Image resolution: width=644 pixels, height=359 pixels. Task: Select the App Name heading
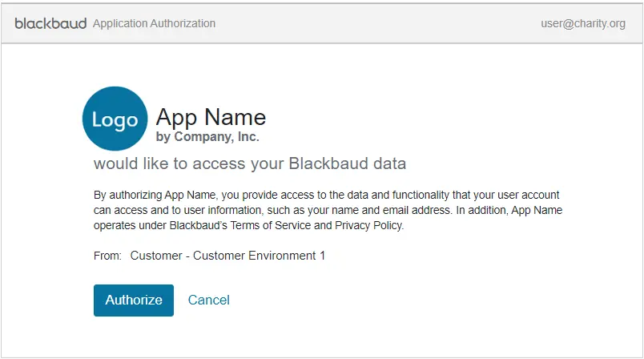tap(211, 117)
